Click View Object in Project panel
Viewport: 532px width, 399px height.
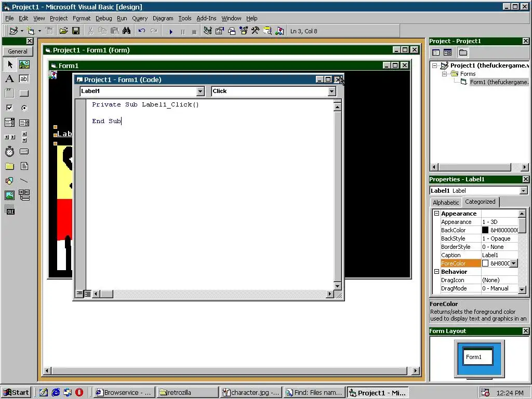447,52
